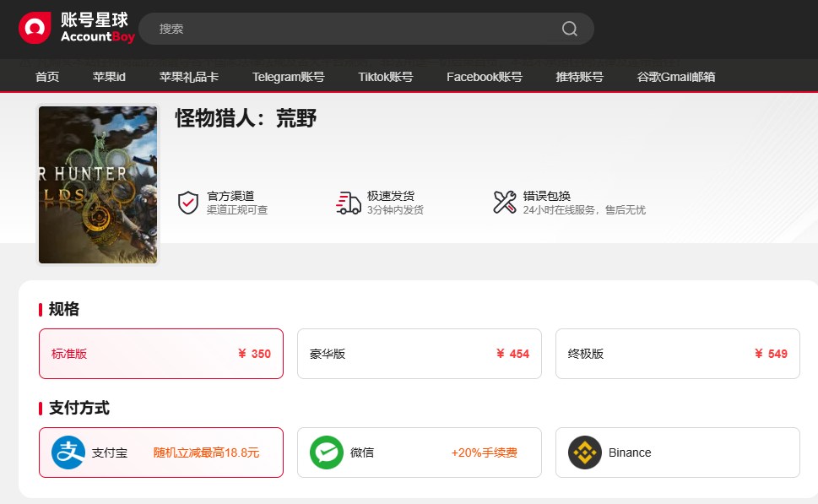Click the 规格 section heading

pyautogui.click(x=63, y=309)
